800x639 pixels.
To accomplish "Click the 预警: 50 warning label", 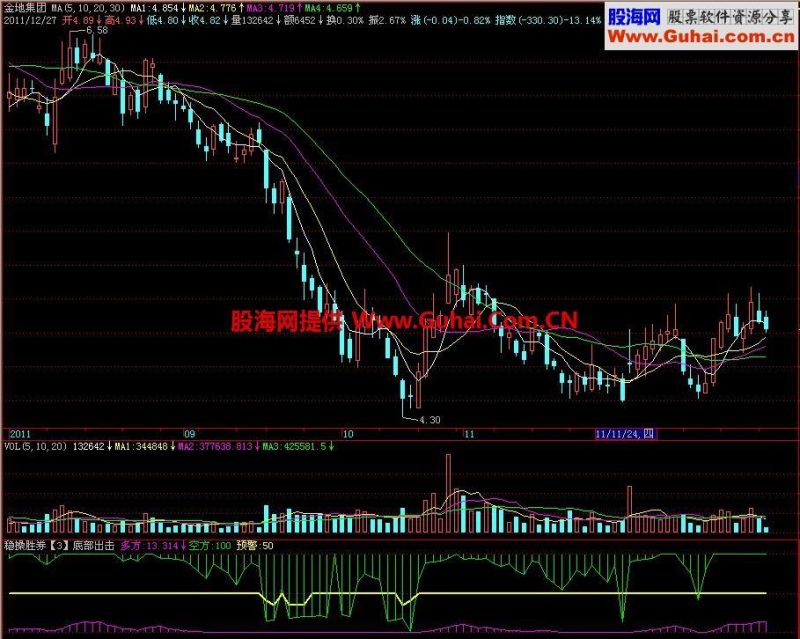I will point(255,546).
